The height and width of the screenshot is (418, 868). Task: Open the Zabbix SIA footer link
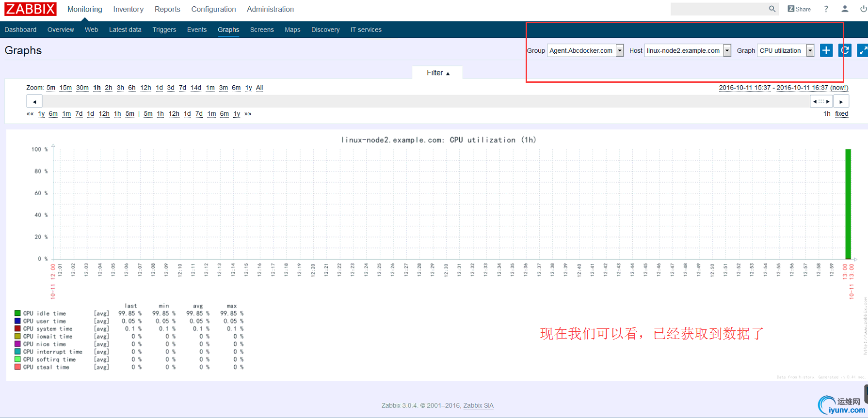point(479,405)
